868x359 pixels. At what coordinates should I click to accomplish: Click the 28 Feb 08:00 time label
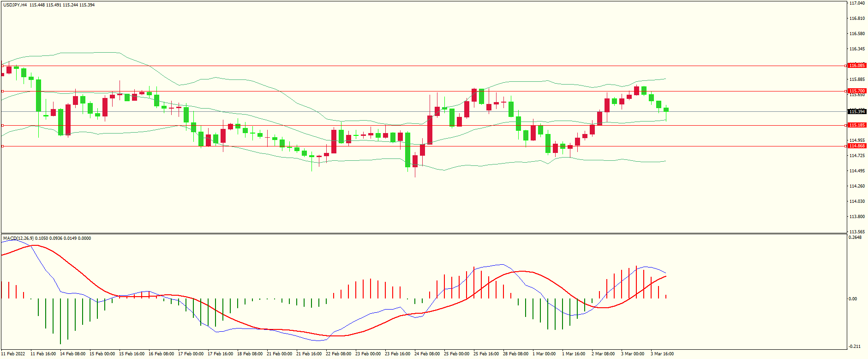tap(515, 354)
